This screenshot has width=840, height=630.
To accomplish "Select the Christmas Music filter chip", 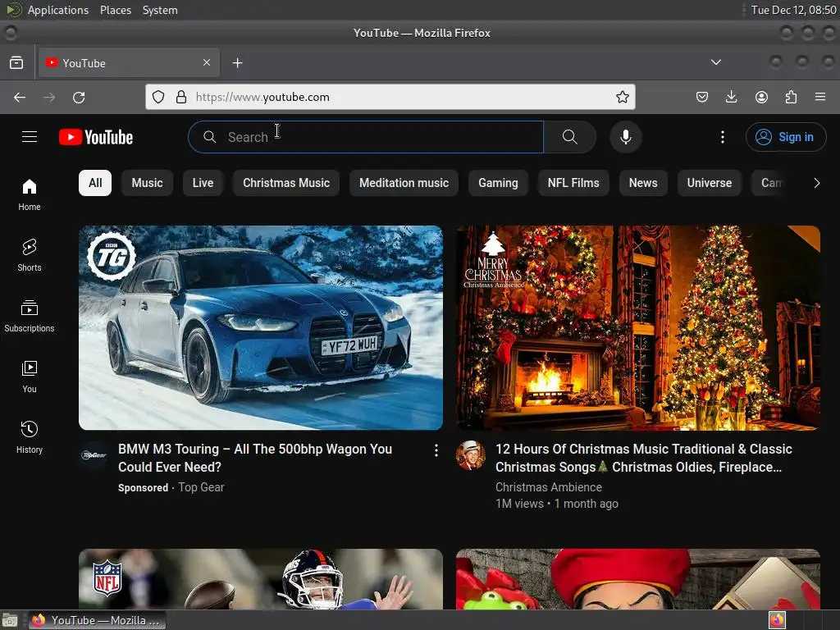I will pyautogui.click(x=286, y=183).
